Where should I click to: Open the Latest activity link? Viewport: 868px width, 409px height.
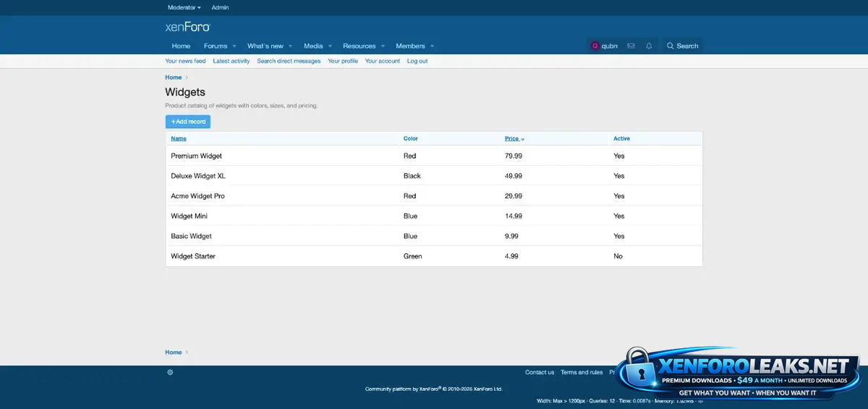click(231, 61)
